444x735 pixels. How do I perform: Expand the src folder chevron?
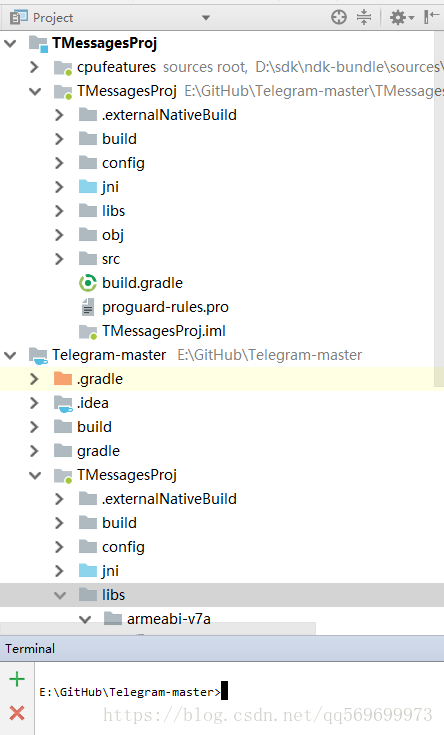[59, 259]
